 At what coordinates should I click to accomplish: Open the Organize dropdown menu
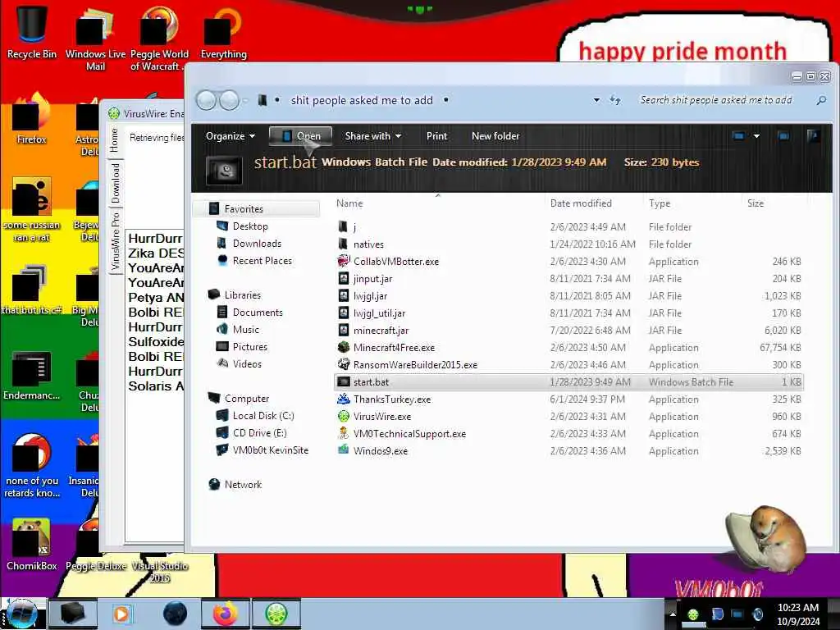click(230, 136)
